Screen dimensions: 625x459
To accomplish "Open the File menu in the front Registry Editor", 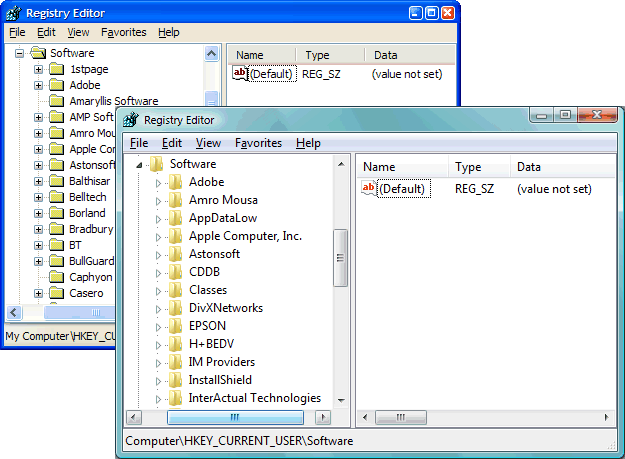I will coord(139,143).
